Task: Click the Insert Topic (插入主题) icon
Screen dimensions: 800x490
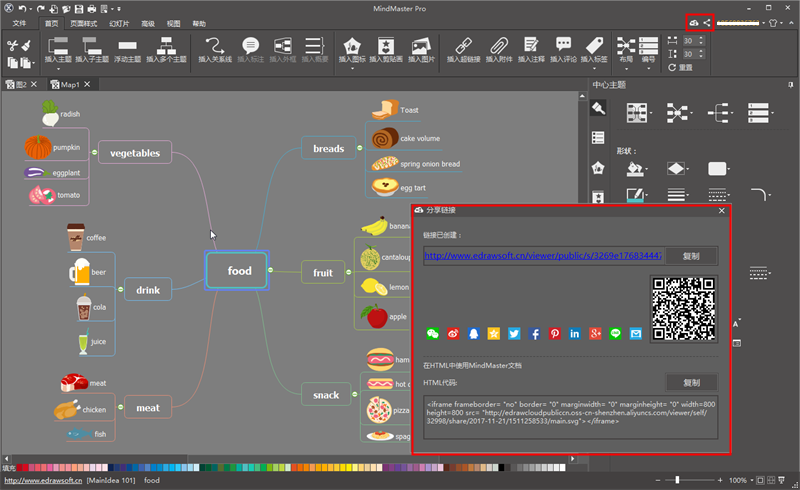Action: (x=58, y=46)
